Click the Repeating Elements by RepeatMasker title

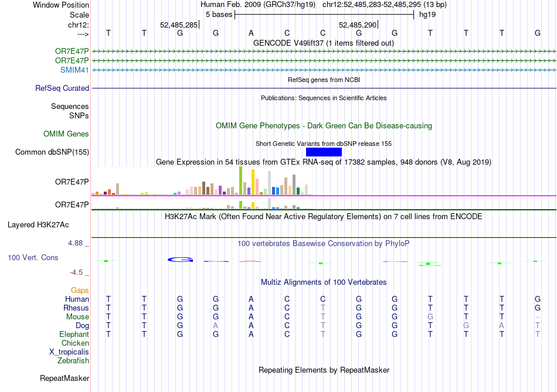pos(324,370)
